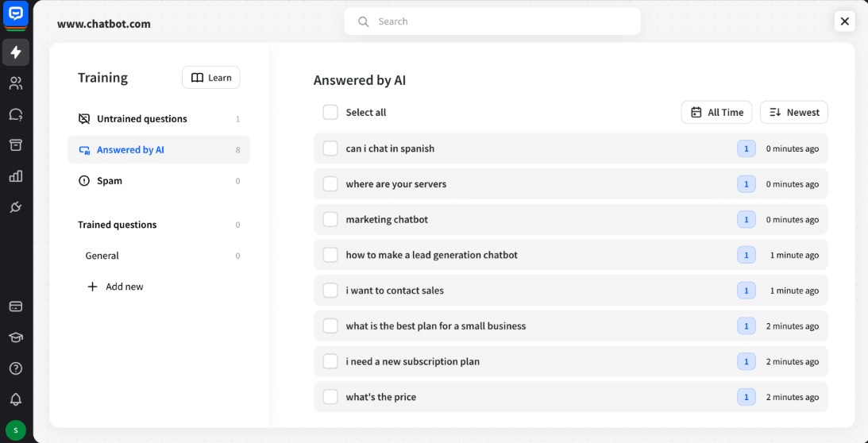Click '1 minute ago' on contact sales row
The height and width of the screenshot is (443, 868).
pos(794,291)
